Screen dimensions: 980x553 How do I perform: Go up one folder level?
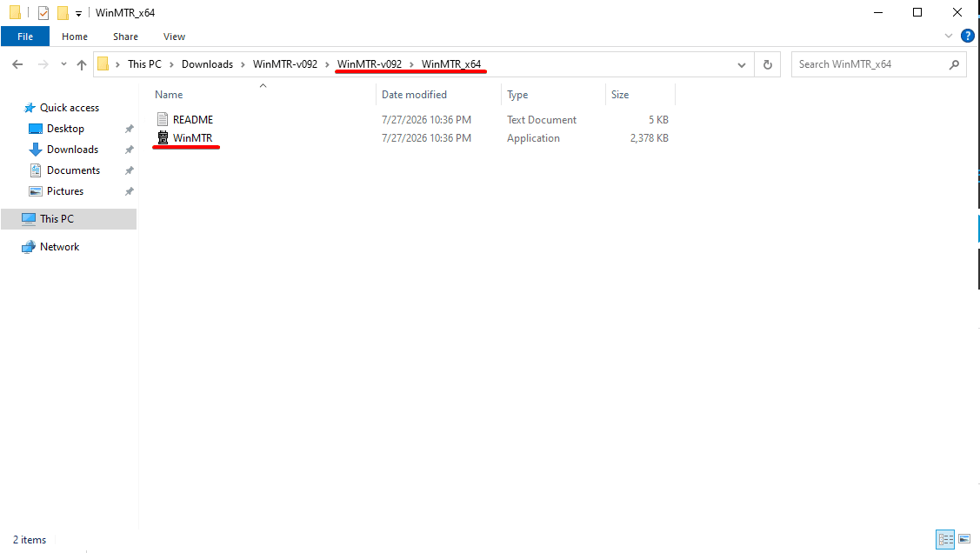tap(81, 64)
